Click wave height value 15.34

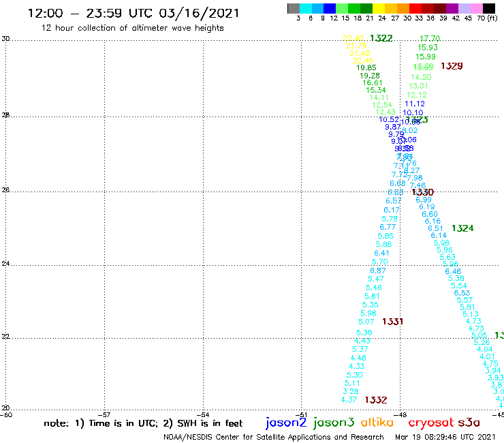[376, 91]
